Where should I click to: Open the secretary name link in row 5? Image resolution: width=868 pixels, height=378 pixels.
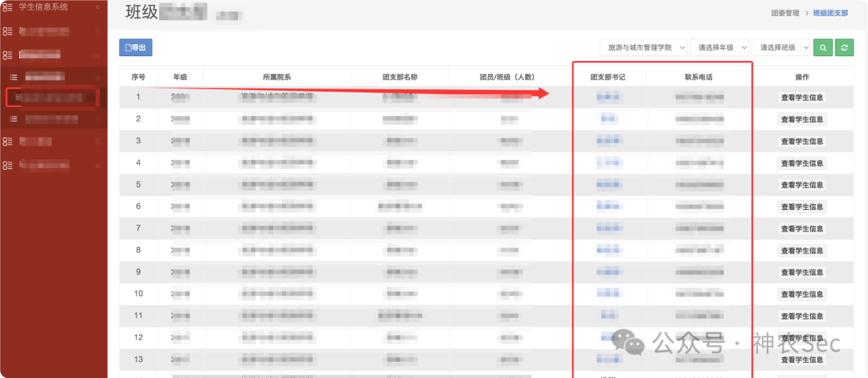point(608,185)
